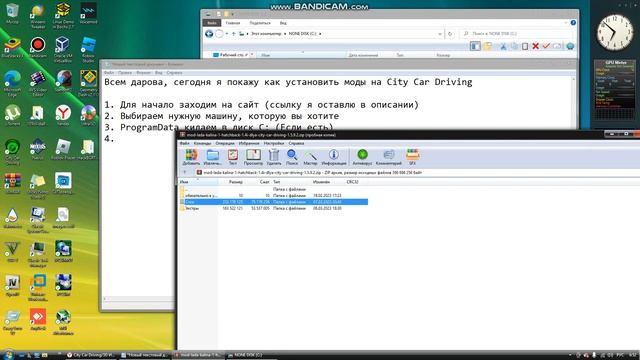Sort WinRAR list by Тип column
Screen dimensions: 640x360
[x=291, y=182]
